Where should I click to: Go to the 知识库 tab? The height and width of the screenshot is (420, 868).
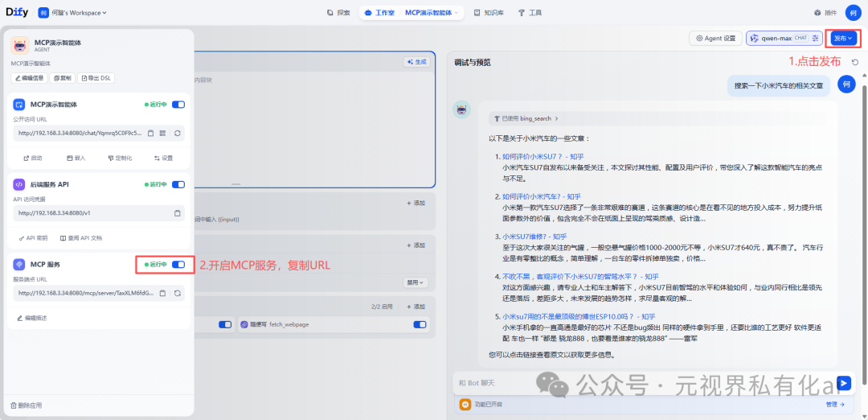(489, 12)
